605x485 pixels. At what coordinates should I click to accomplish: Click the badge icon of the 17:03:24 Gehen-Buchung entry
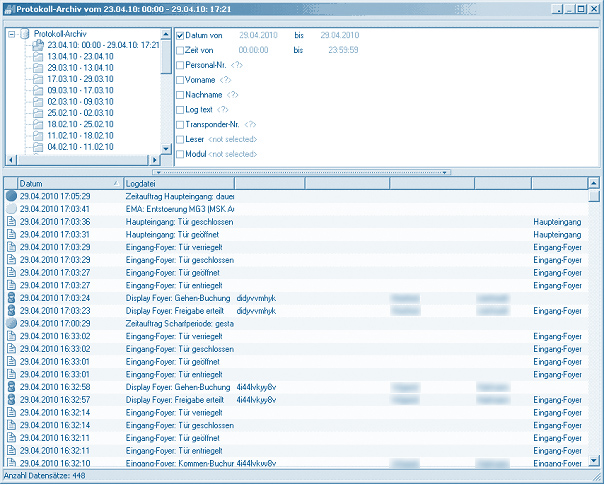(x=11, y=298)
